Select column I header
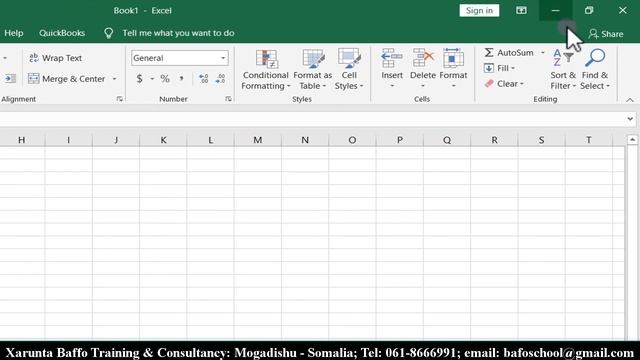The image size is (640, 360). point(69,140)
